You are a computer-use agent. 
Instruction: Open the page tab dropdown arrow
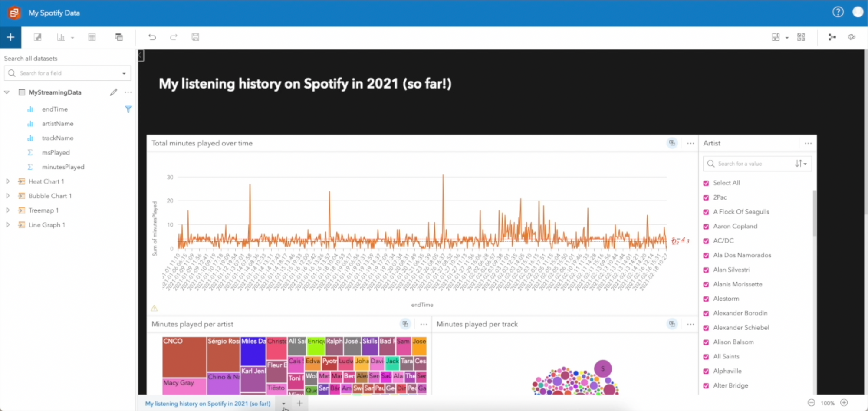click(283, 404)
